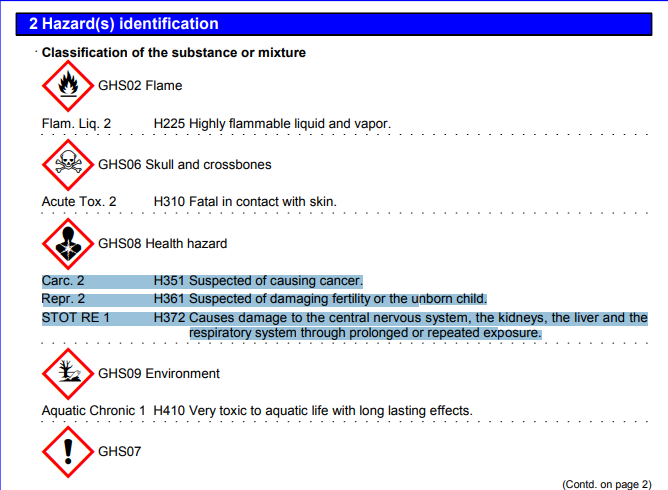Click the 'Acute Tox. 2' classification text
This screenshot has height=490, width=668.
coord(79,202)
